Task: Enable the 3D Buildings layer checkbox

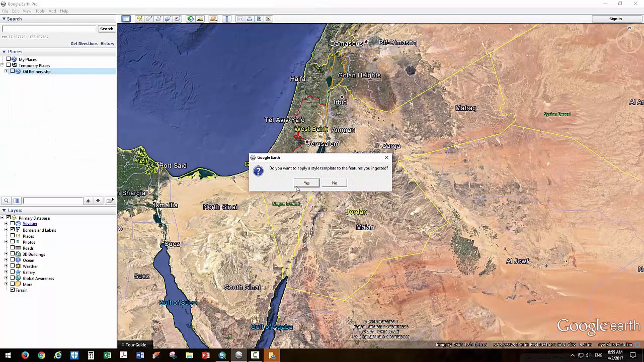Action: pyautogui.click(x=13, y=254)
